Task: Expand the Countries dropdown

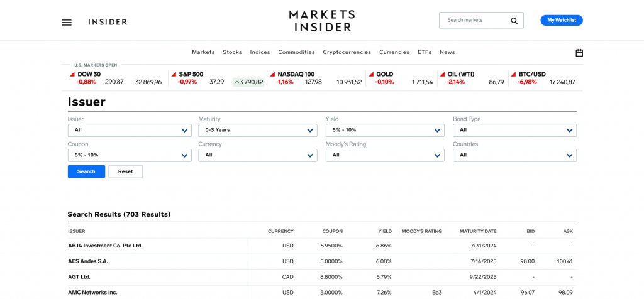Action: tap(514, 155)
